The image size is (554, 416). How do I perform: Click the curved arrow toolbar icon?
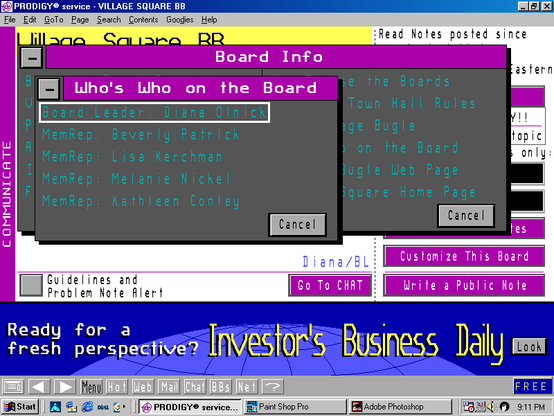pos(273,387)
